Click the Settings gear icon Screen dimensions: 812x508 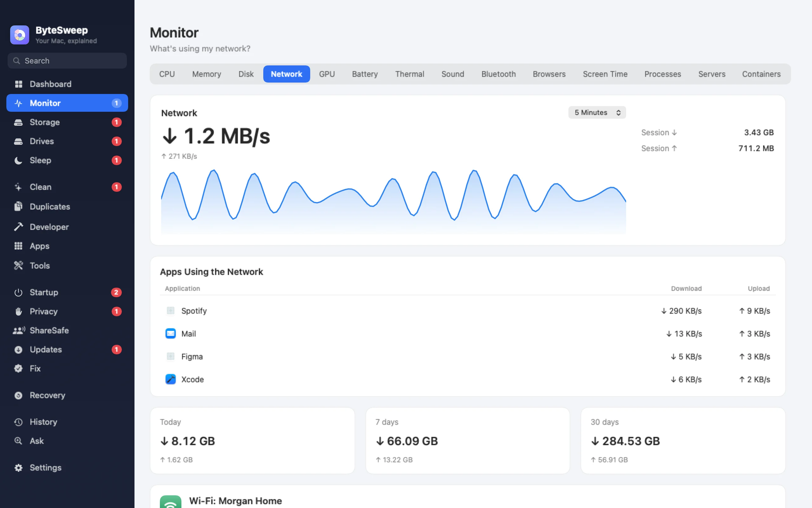18,468
